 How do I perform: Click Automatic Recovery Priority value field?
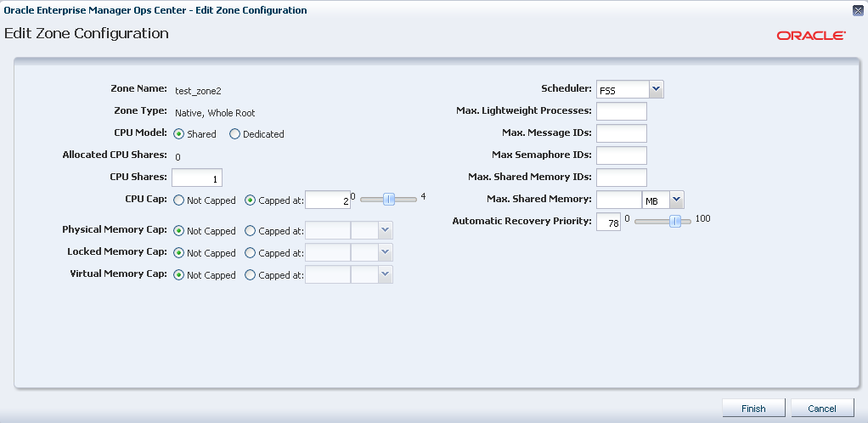pyautogui.click(x=608, y=222)
